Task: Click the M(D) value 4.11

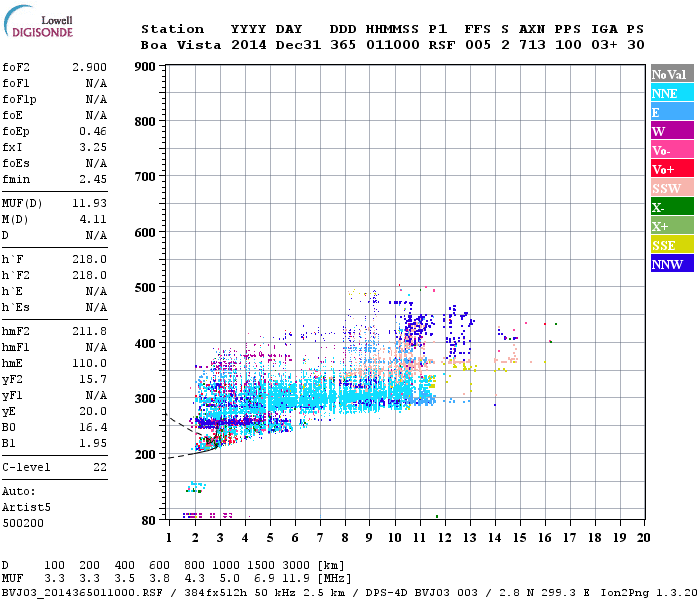Action: pyautogui.click(x=93, y=219)
